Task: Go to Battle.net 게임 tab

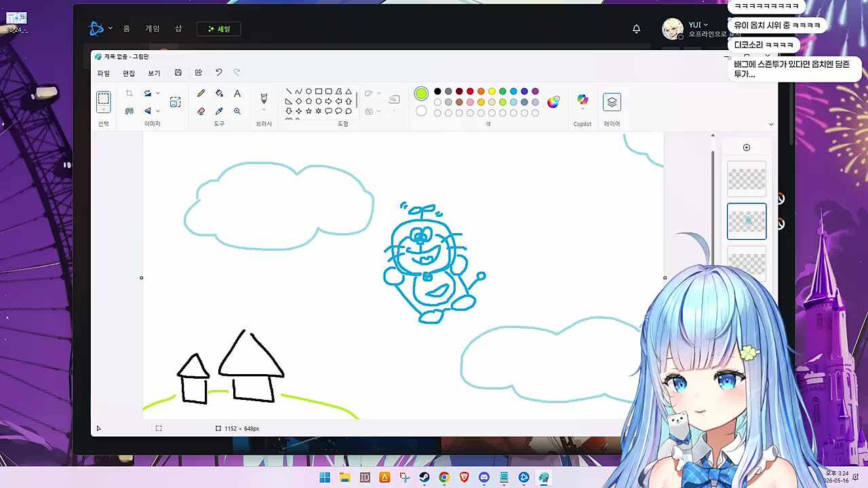Action: tap(152, 28)
